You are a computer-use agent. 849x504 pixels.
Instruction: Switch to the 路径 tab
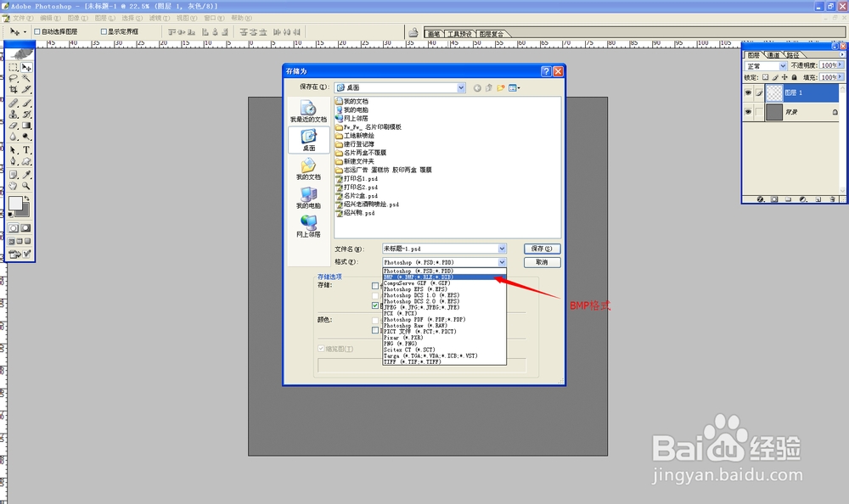(x=793, y=55)
